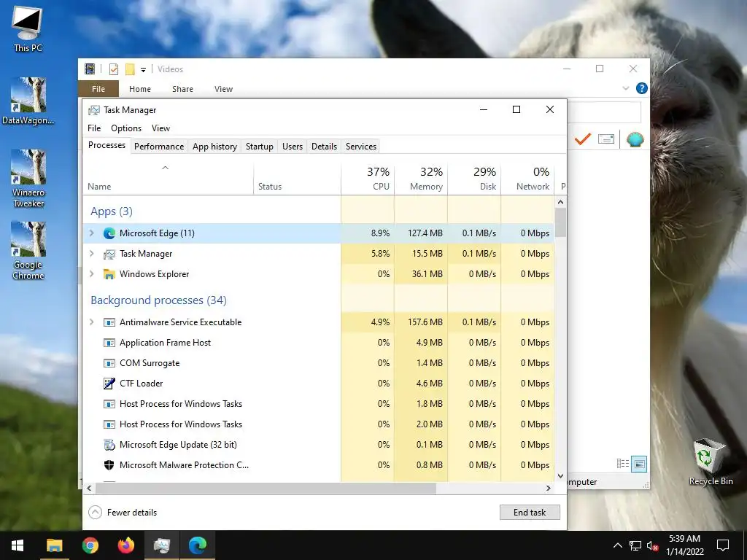Sort by Name column header
The width and height of the screenshot is (747, 560).
click(169, 179)
